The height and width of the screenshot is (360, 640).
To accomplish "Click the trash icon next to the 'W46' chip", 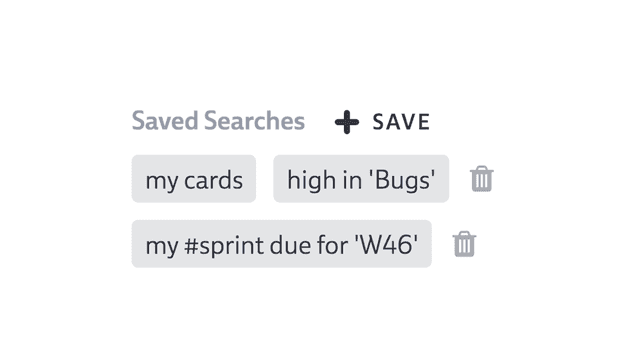I will pyautogui.click(x=464, y=244).
